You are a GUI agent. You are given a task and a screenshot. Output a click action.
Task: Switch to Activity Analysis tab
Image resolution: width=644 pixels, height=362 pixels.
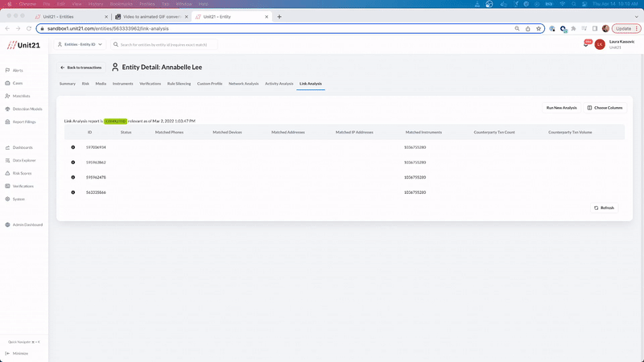(x=279, y=84)
